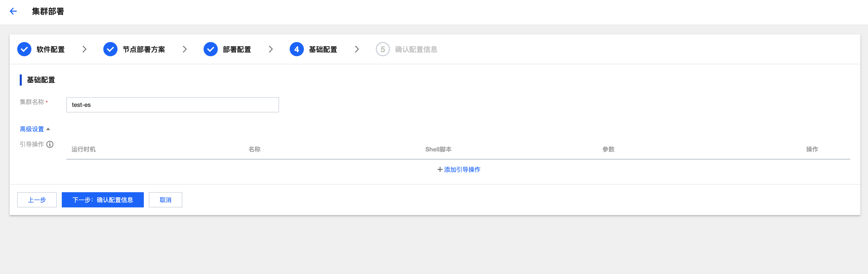Click the step 5 circle icon
The width and height of the screenshot is (868, 274).
(x=382, y=49)
